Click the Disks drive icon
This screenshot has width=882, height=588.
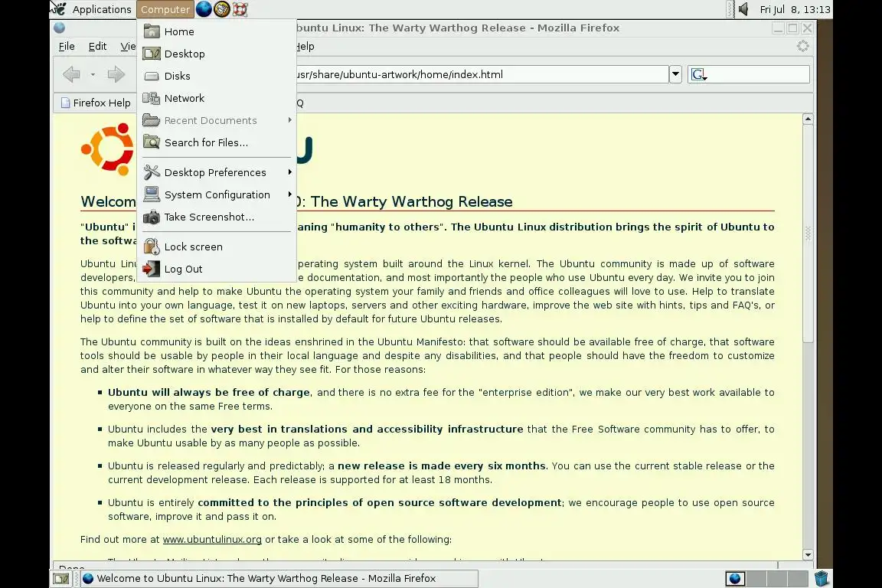coord(152,76)
